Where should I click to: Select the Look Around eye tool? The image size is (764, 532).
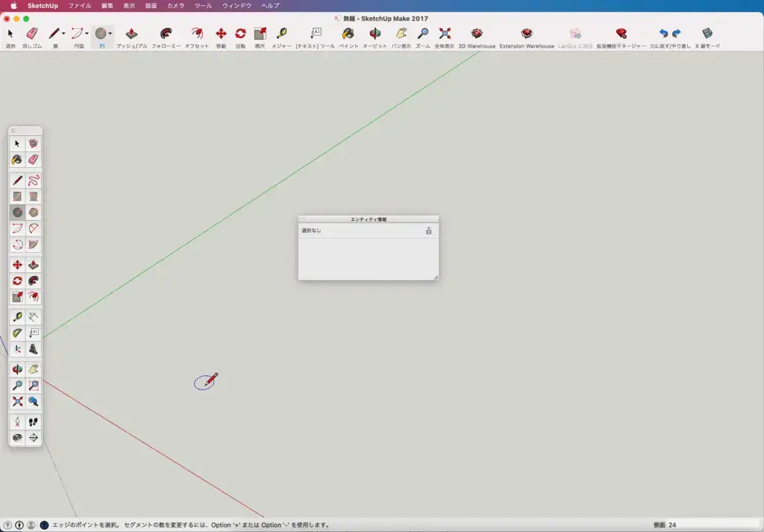tap(18, 437)
